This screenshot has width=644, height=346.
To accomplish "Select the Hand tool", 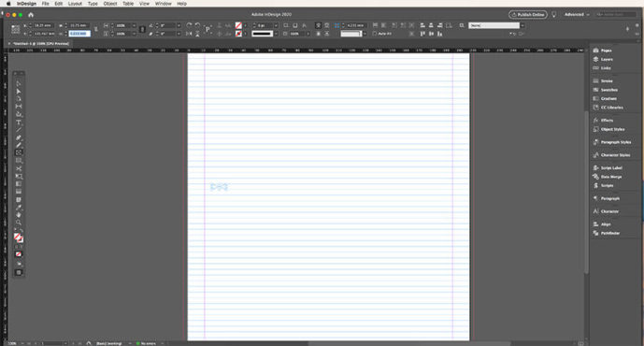I will [x=19, y=215].
